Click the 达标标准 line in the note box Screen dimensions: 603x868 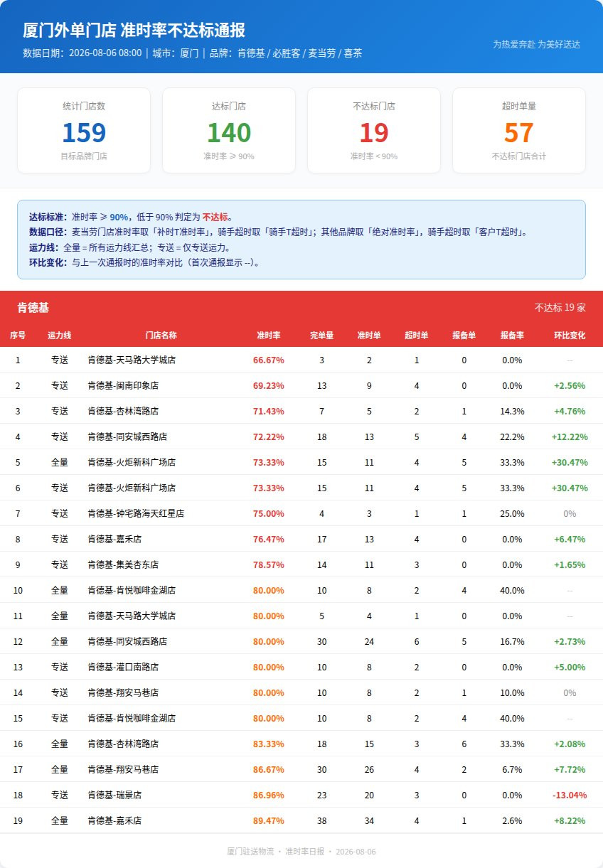pyautogui.click(x=132, y=217)
